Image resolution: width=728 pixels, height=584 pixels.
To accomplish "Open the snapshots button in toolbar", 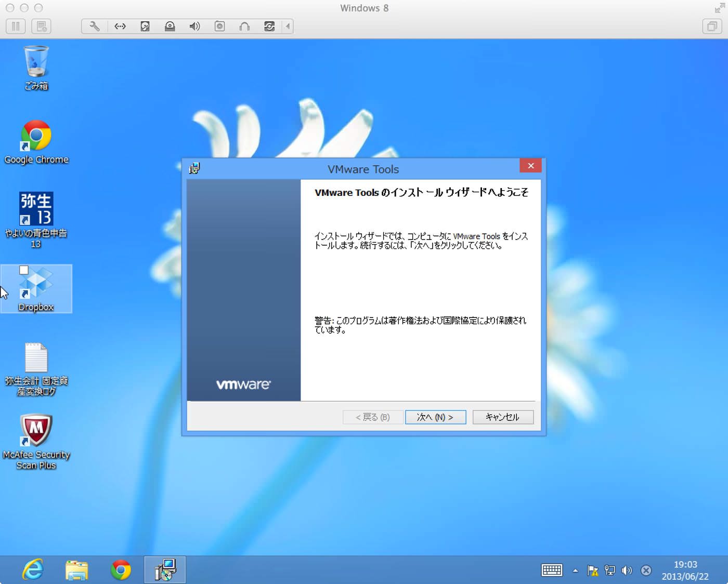I will point(42,26).
